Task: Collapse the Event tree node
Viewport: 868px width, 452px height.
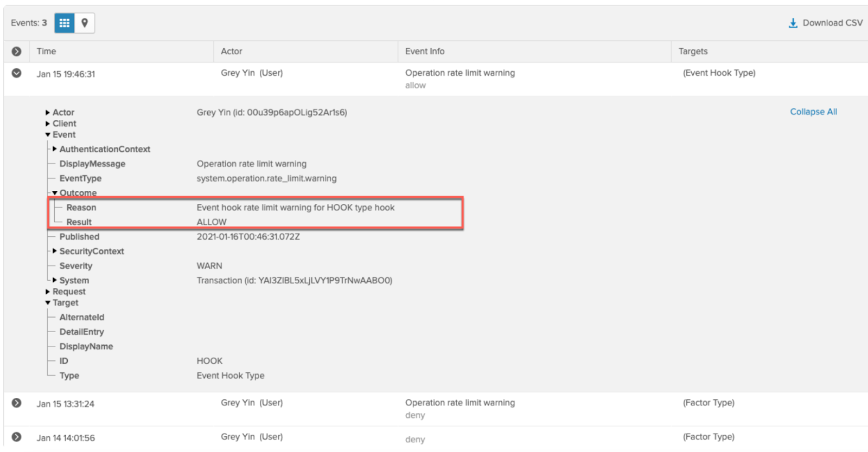Action: pos(48,135)
